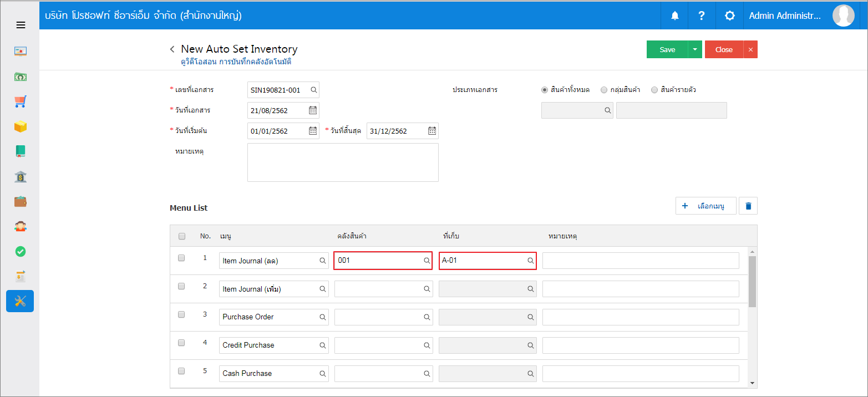Image resolution: width=868 pixels, height=397 pixels.
Task: Select the สินค้ารายตัว radio option
Action: pyautogui.click(x=654, y=90)
